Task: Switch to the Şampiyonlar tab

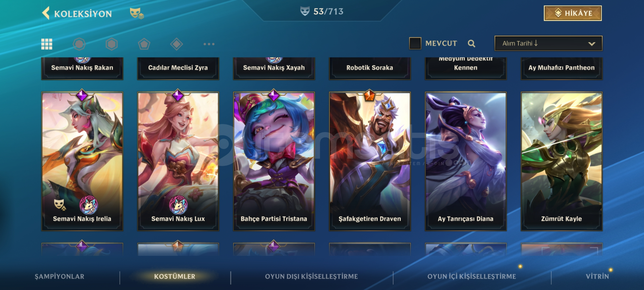Action: [x=60, y=276]
